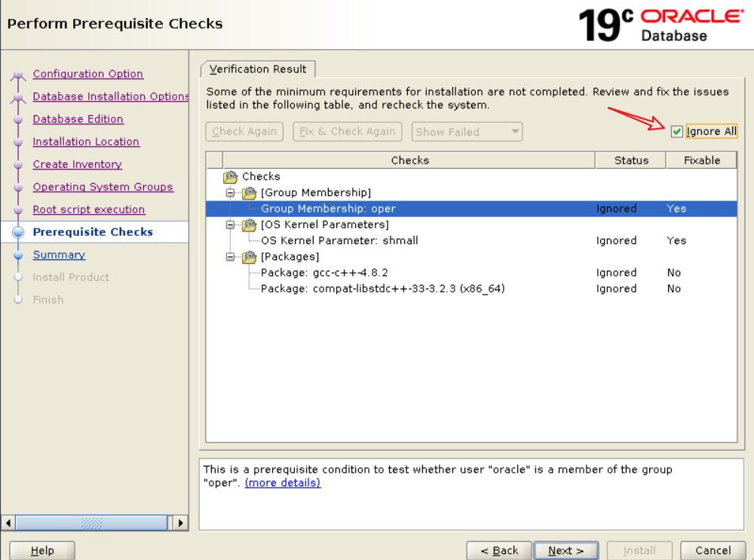The height and width of the screenshot is (560, 754).
Task: Select the Verification Result tab
Action: pyautogui.click(x=258, y=69)
